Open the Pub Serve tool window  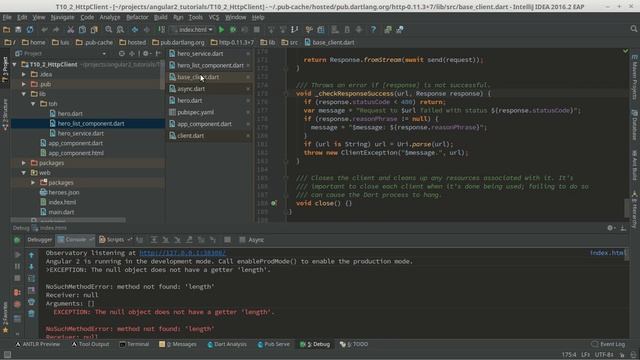tap(273, 344)
